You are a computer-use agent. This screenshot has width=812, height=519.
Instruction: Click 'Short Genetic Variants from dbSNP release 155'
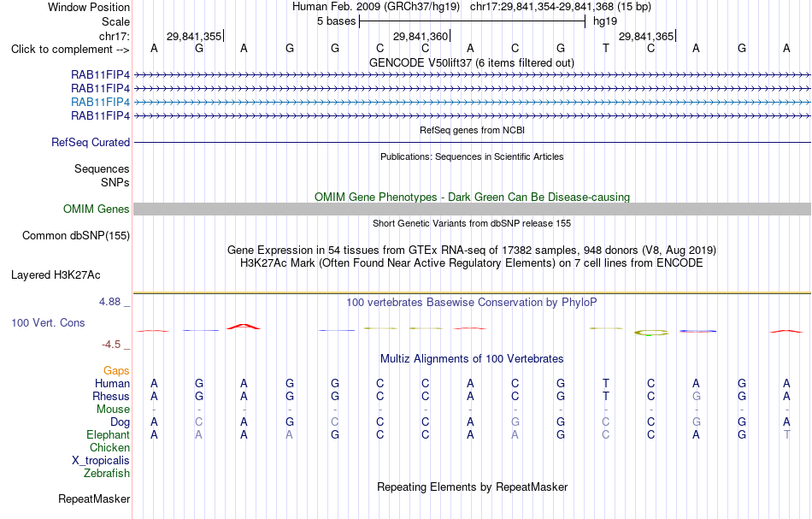pos(472,224)
